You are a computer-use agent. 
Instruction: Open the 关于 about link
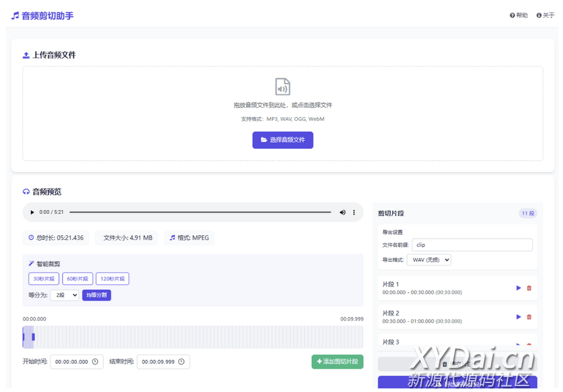click(x=546, y=16)
